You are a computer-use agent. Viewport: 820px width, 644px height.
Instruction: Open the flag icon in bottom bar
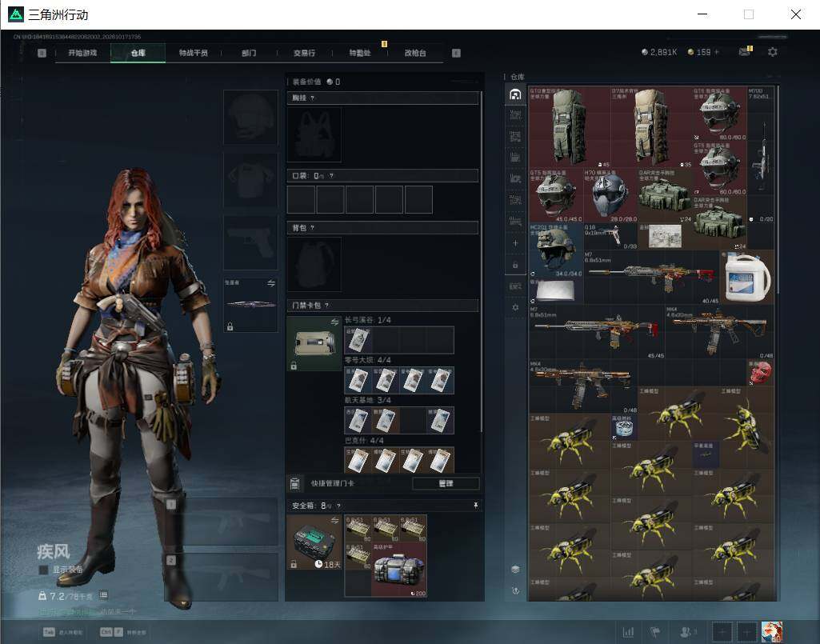pyautogui.click(x=655, y=632)
